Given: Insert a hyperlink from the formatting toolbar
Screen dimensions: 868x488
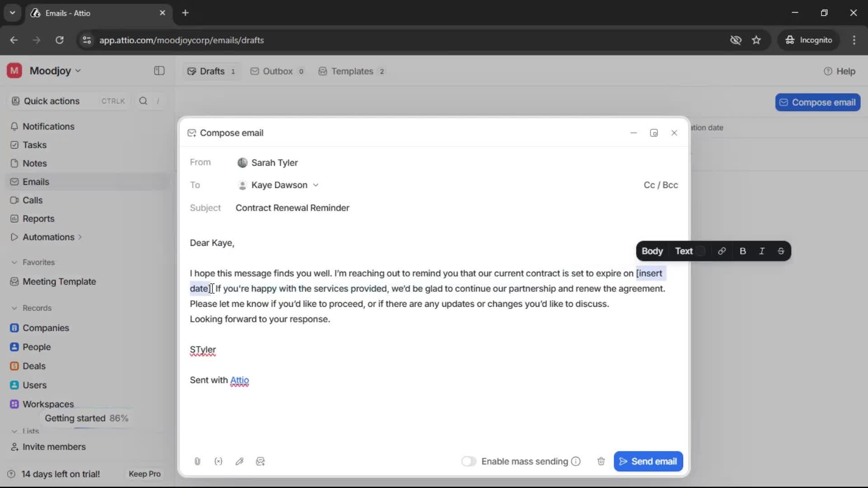Looking at the screenshot, I should (x=722, y=251).
